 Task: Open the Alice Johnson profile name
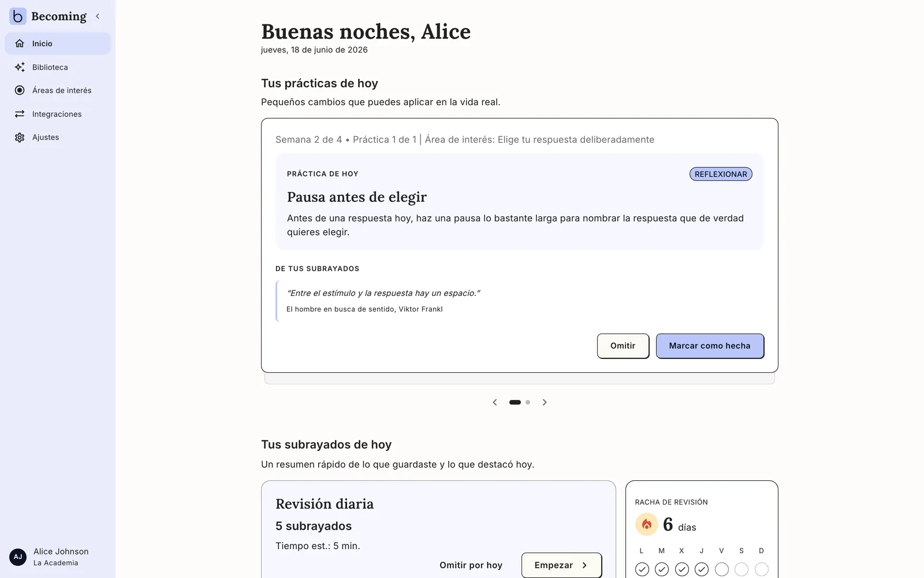(x=61, y=551)
